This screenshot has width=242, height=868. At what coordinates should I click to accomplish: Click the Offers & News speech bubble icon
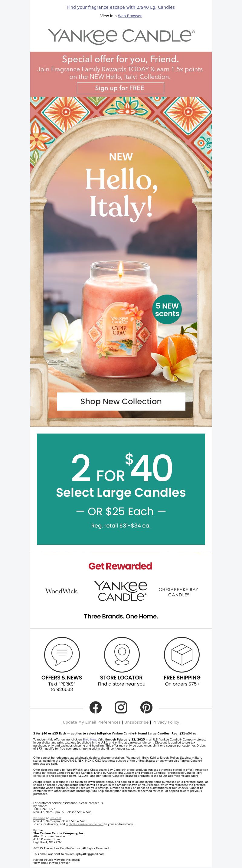pos(62,655)
